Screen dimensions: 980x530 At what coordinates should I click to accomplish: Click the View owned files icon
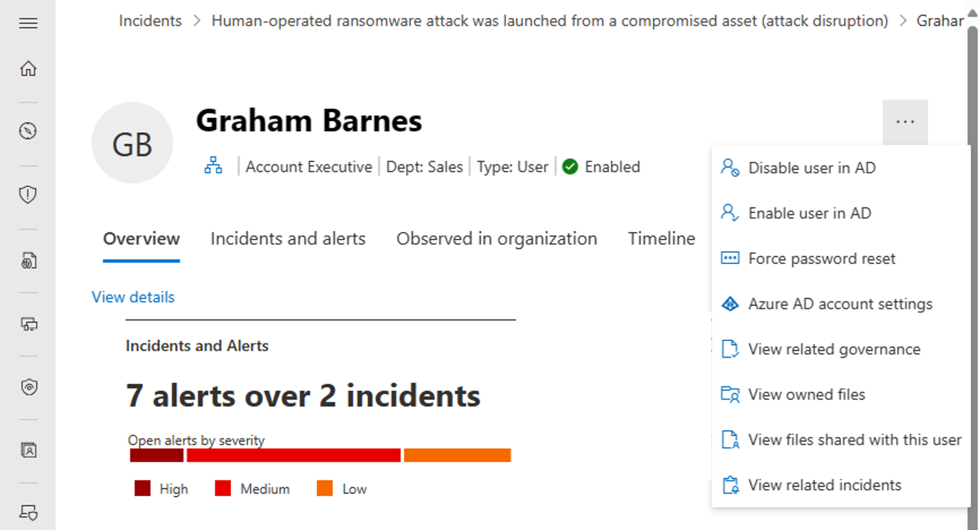(731, 394)
